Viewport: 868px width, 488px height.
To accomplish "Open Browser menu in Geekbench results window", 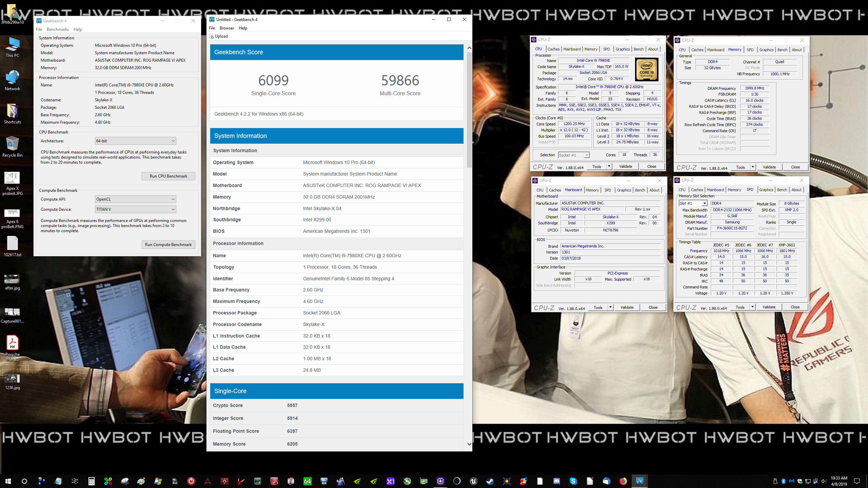I will point(226,28).
